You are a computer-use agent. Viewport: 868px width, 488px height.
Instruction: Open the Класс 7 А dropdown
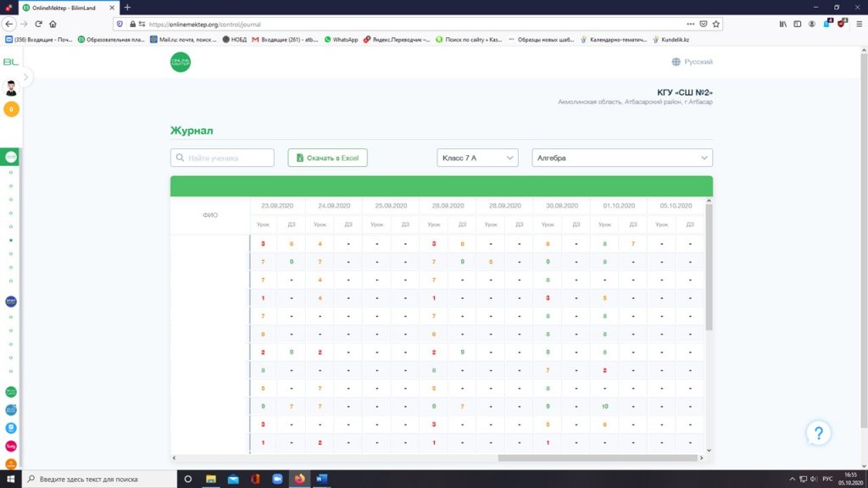(x=477, y=158)
